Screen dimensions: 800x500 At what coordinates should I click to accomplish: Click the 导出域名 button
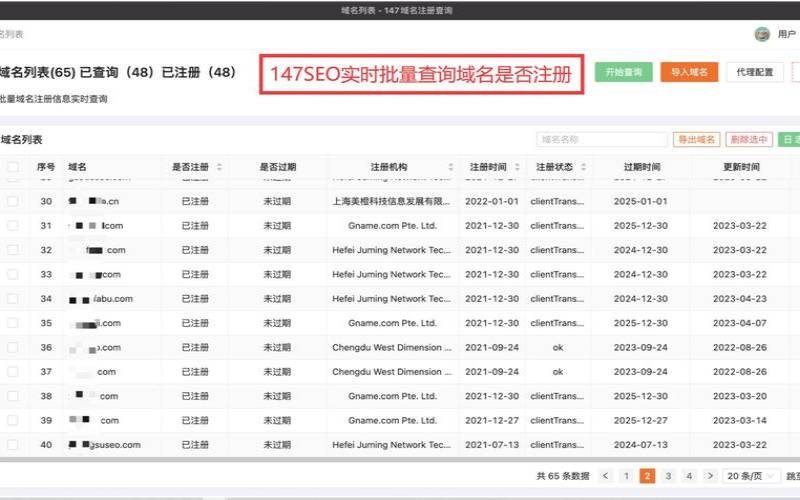(x=696, y=139)
